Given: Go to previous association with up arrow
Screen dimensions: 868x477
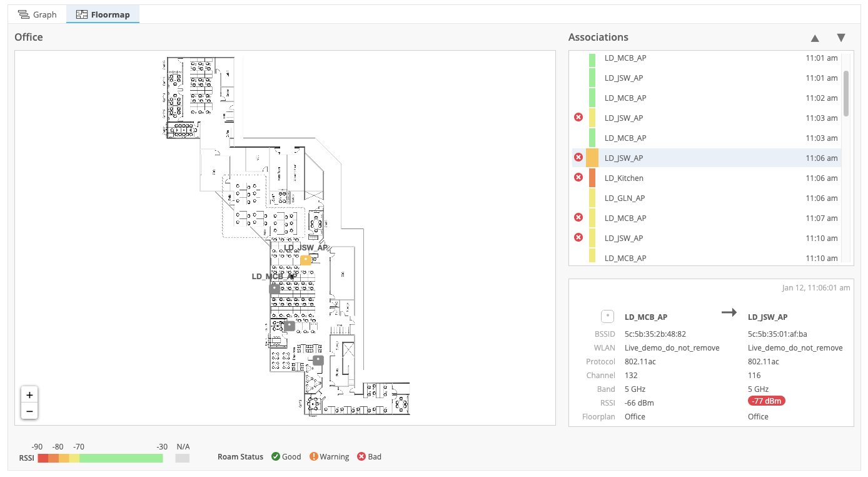Looking at the screenshot, I should pos(815,38).
